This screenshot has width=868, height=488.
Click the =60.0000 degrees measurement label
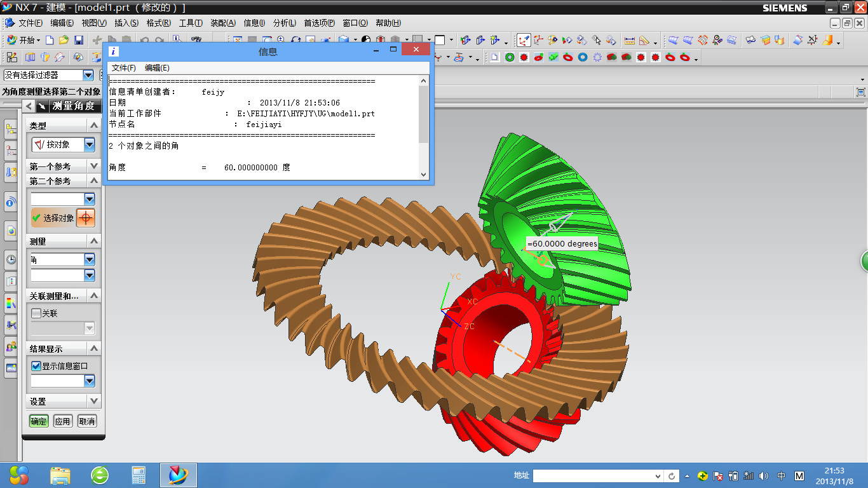tap(562, 243)
